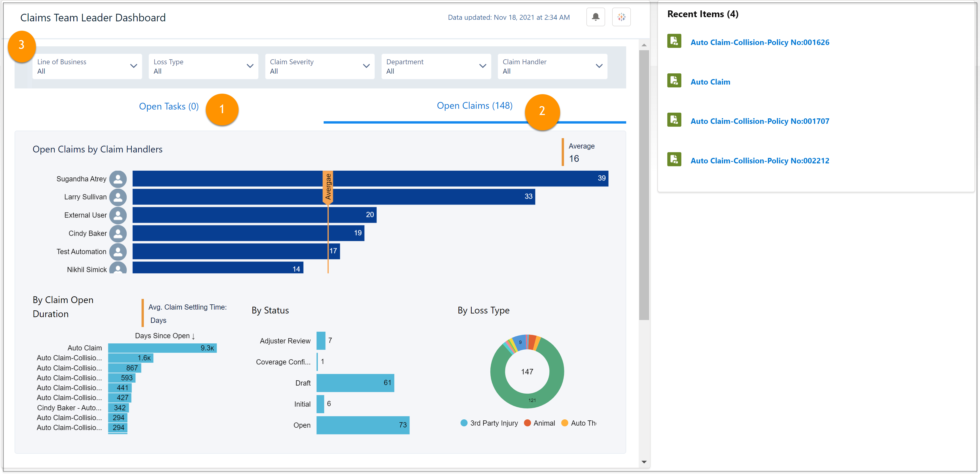
Task: Click the dashboard scrollbar down arrow
Action: point(644,462)
